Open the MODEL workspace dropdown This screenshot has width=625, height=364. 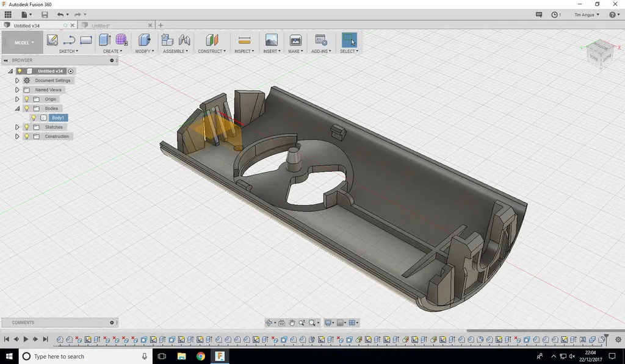pyautogui.click(x=23, y=43)
